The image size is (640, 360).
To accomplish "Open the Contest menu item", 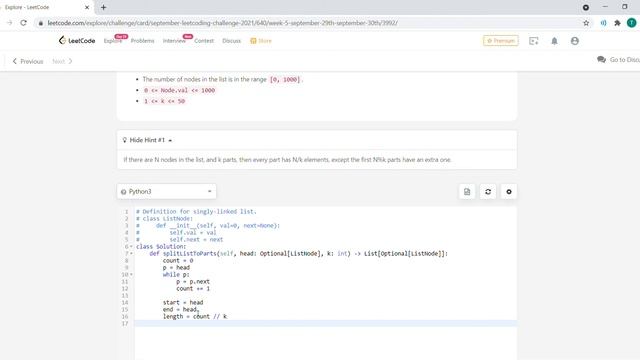I will point(204,41).
